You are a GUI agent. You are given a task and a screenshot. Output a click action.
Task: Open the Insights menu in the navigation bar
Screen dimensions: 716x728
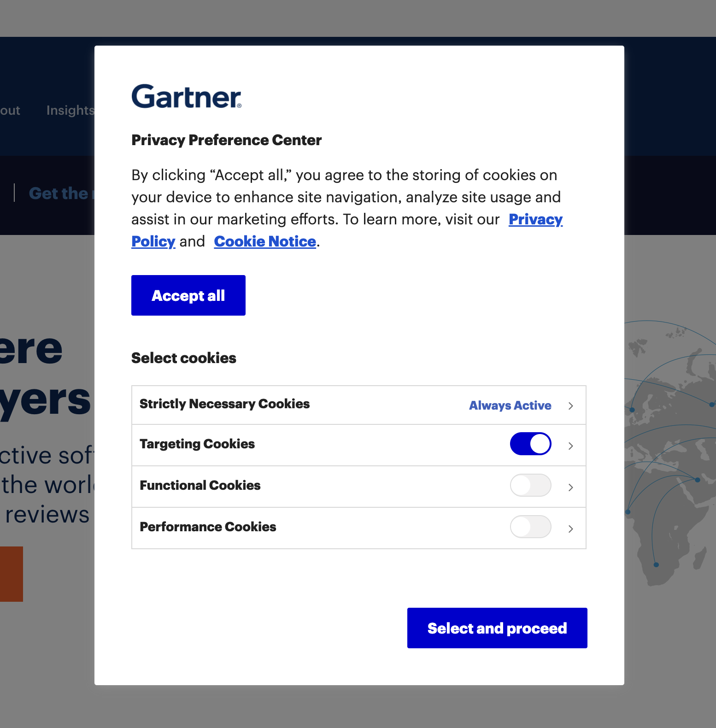(70, 111)
